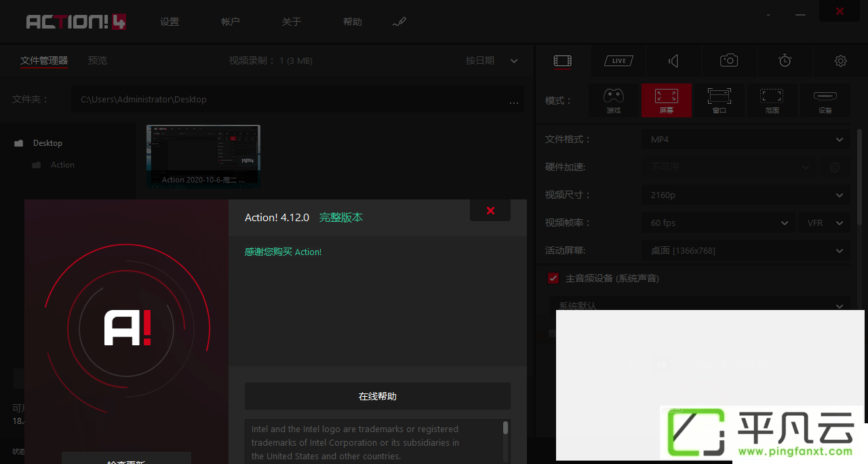Select the 屏幕 screen recording mode
868x464 pixels.
tap(667, 100)
